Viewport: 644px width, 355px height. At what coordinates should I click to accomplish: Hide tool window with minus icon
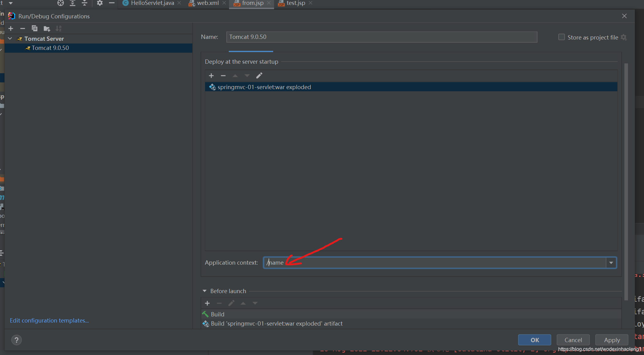click(x=112, y=3)
